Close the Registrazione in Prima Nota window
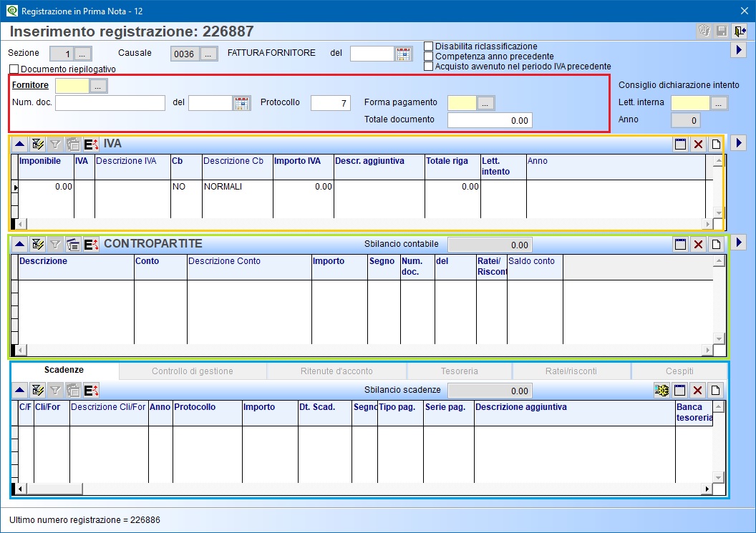756x533 pixels. pyautogui.click(x=745, y=11)
